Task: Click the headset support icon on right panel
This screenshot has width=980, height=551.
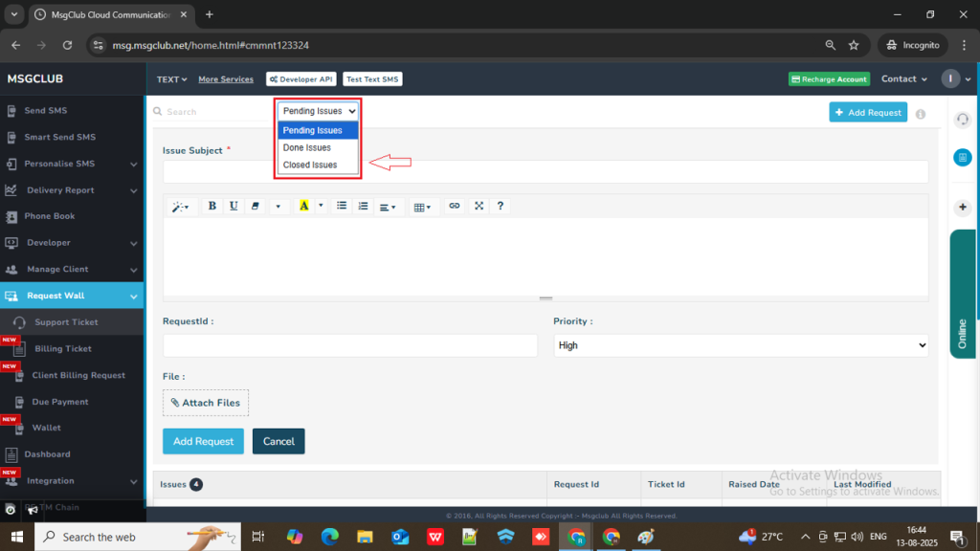Action: click(963, 120)
